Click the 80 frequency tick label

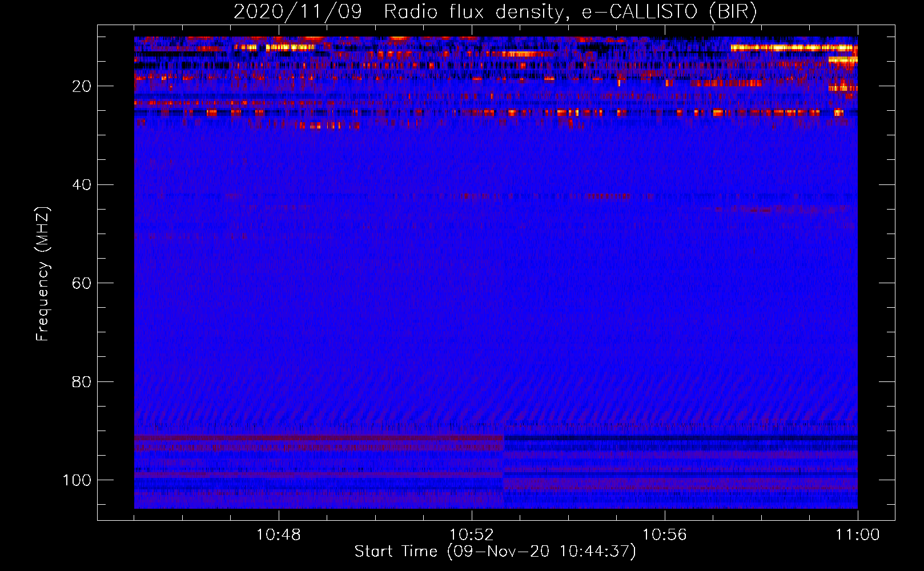pos(82,381)
